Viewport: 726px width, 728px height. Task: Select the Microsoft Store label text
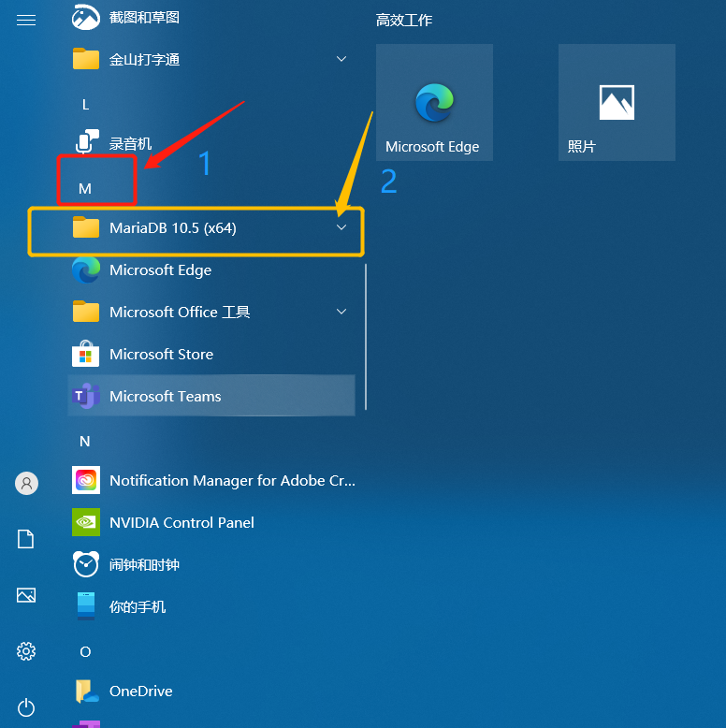[162, 355]
